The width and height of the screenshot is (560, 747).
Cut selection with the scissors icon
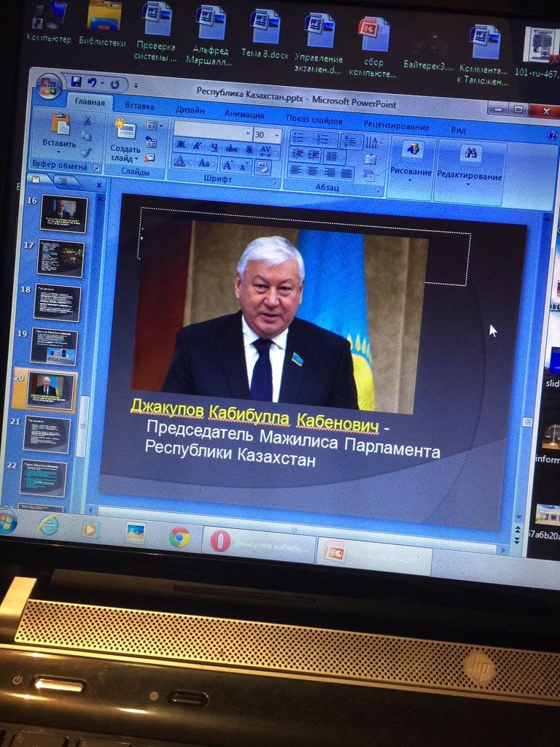(87, 120)
